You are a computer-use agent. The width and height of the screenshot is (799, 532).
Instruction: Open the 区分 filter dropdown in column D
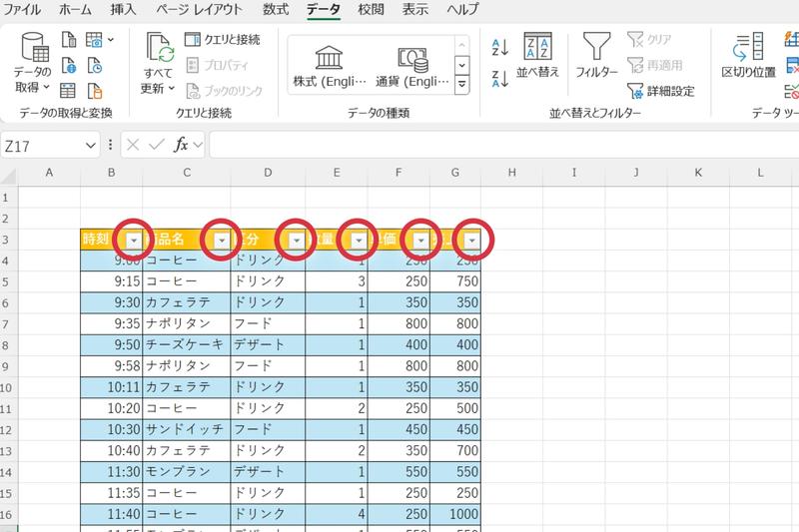point(296,241)
